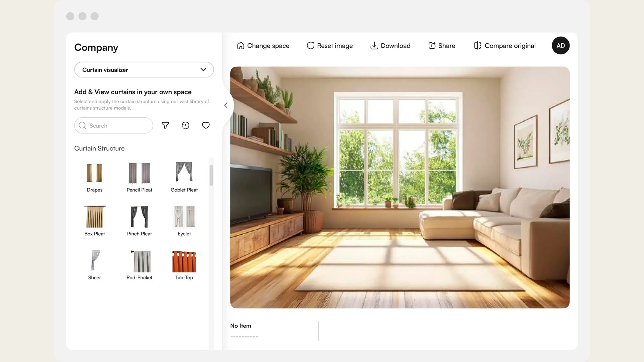Viewport: 644px width, 362px height.
Task: Click the filter funnel icon
Action: point(165,125)
